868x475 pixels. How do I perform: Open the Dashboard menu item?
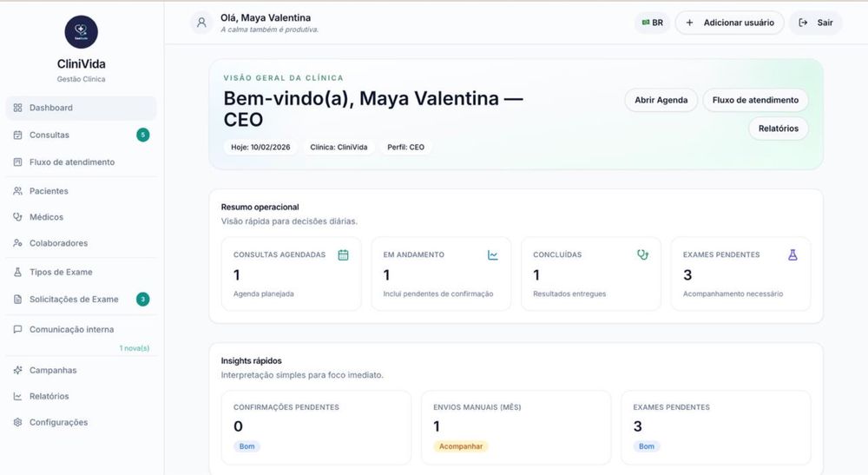click(x=82, y=108)
